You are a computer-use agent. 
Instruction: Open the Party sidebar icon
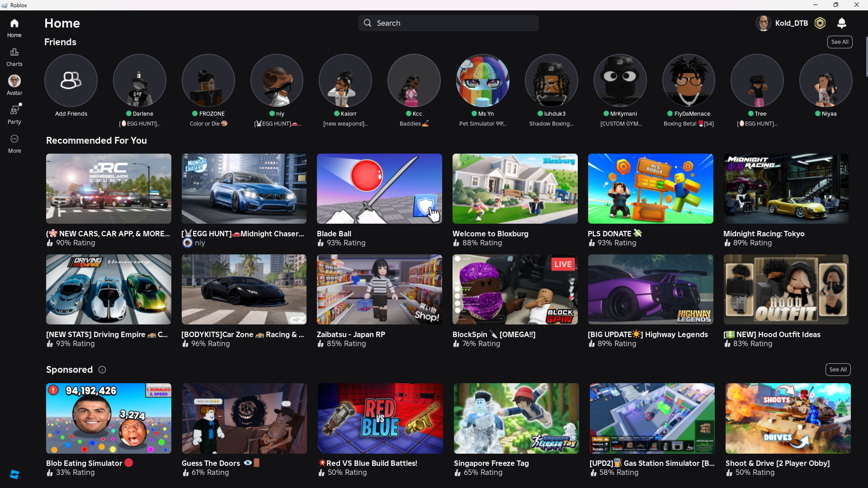tap(14, 114)
